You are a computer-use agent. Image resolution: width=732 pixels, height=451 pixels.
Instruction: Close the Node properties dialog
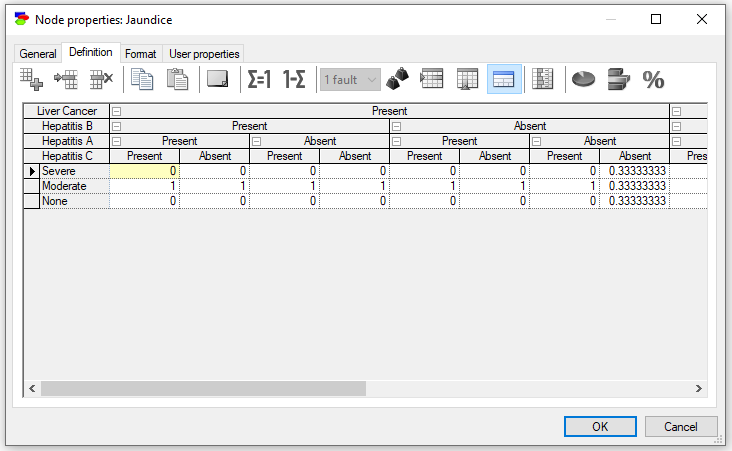pos(702,19)
